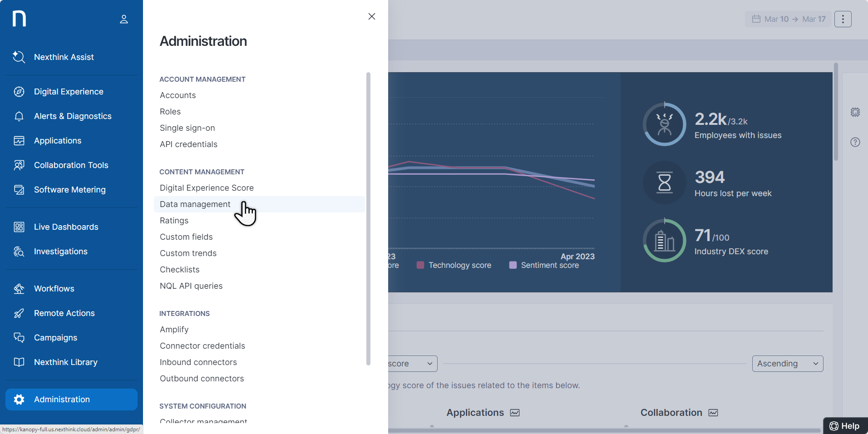The width and height of the screenshot is (868, 434).
Task: Open the Ascending sort order dropdown
Action: coord(787,363)
